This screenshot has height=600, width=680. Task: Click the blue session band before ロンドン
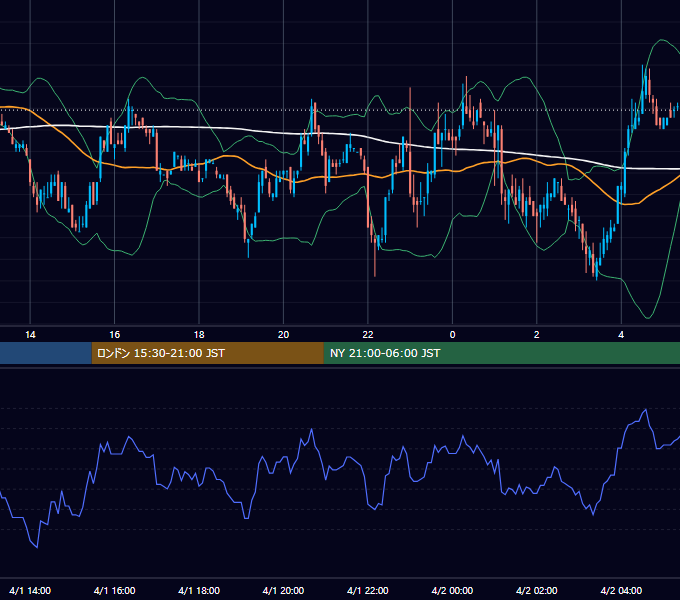point(46,353)
